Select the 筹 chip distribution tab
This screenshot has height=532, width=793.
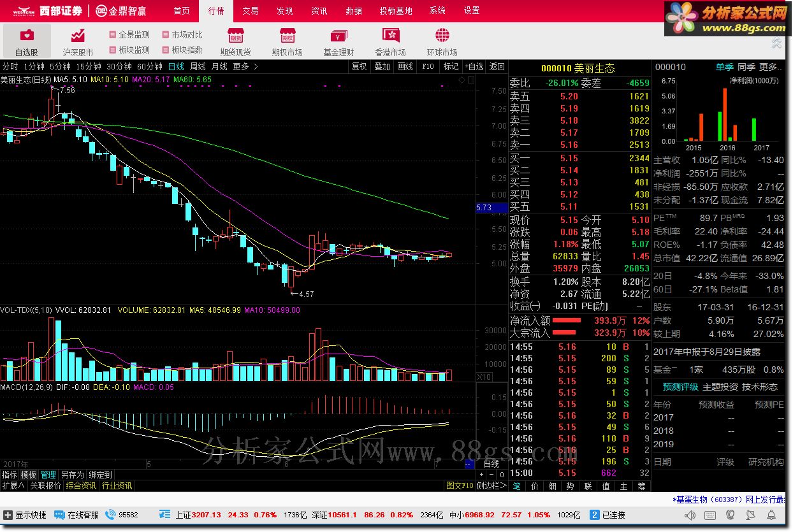click(641, 485)
